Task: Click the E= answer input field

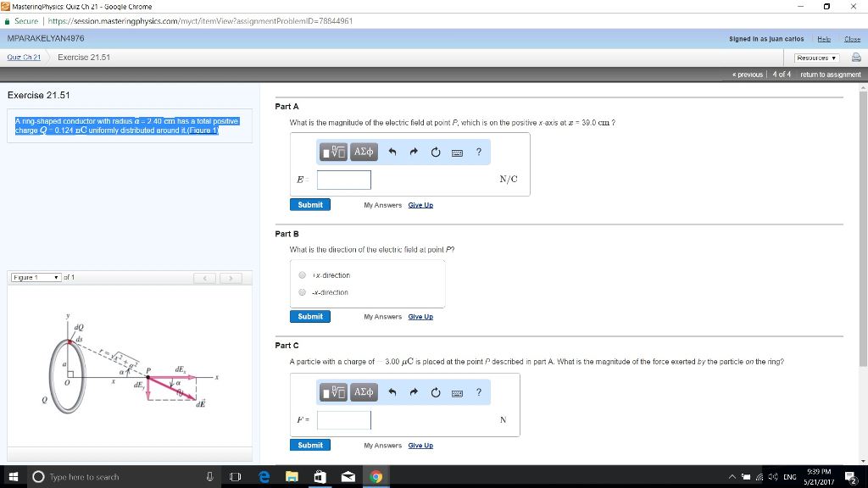Action: point(343,180)
